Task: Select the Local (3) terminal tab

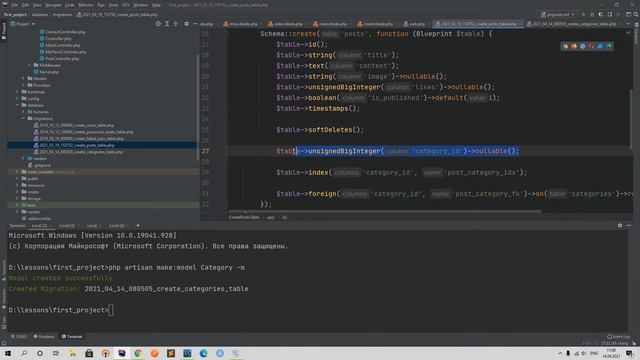Action: tap(67, 225)
